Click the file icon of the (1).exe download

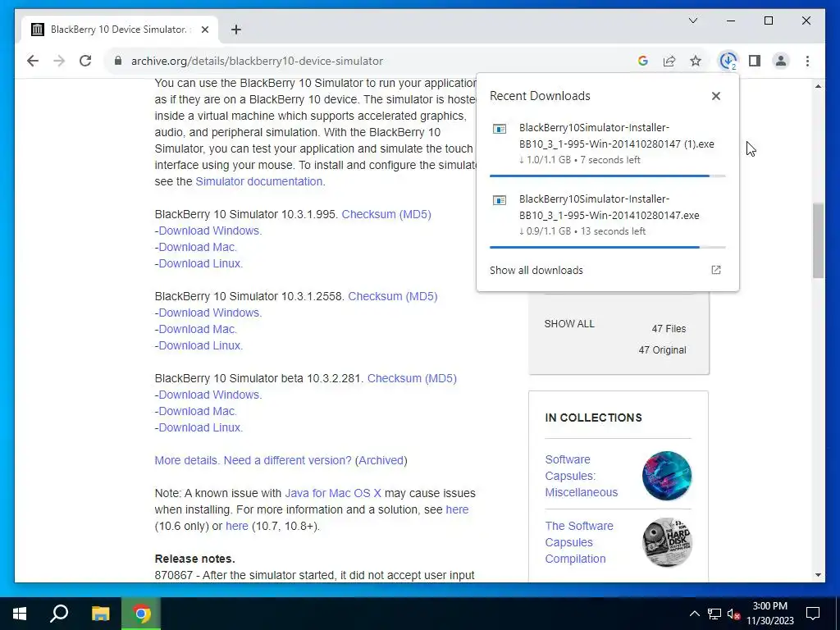point(500,129)
